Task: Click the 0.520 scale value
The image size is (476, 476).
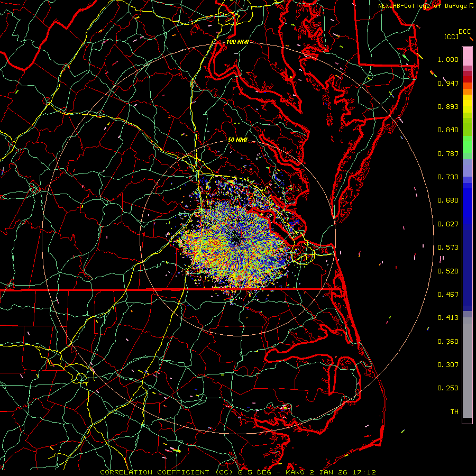Action: click(448, 271)
